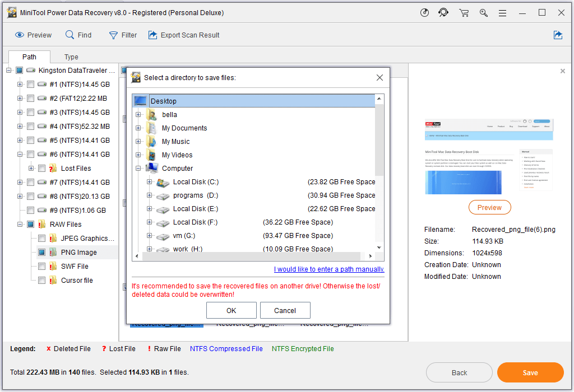Image resolution: width=574 pixels, height=392 pixels.
Task: Click the bootable media disc icon in title bar
Action: (x=424, y=13)
